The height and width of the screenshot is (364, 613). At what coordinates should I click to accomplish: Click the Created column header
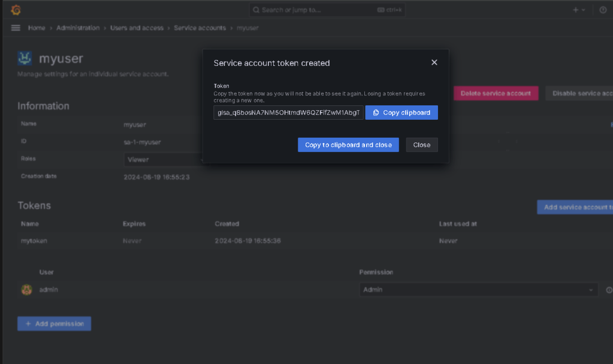click(227, 224)
